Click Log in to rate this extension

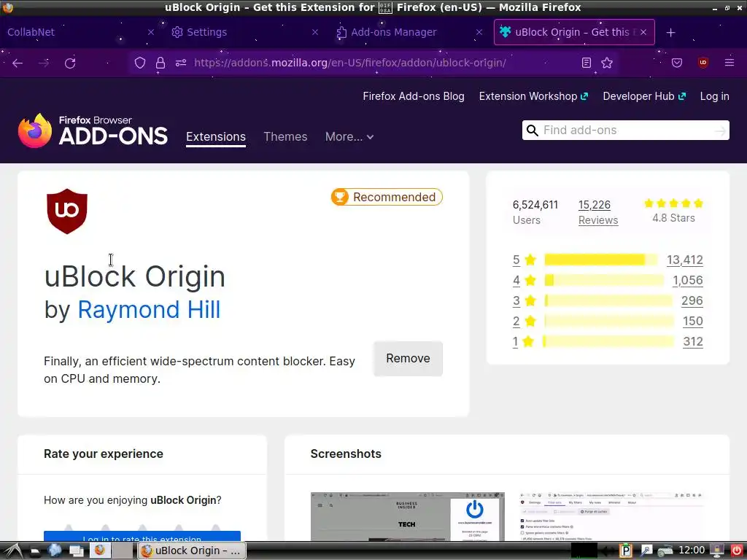pos(142,536)
